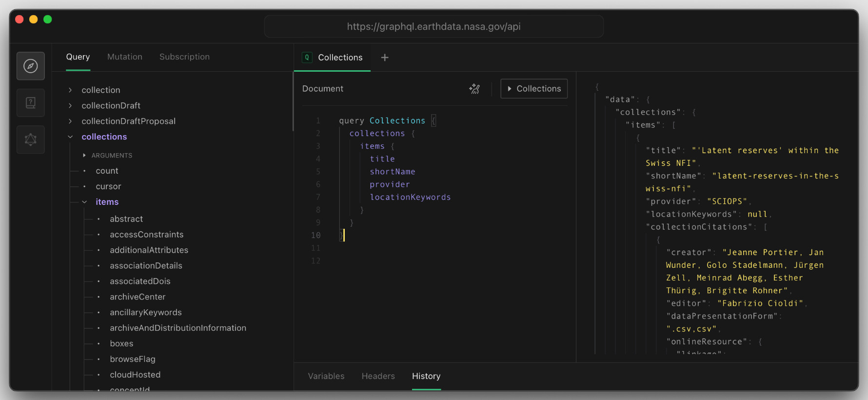Open the Explorer compass sidebar icon
868x400 pixels.
coord(31,66)
